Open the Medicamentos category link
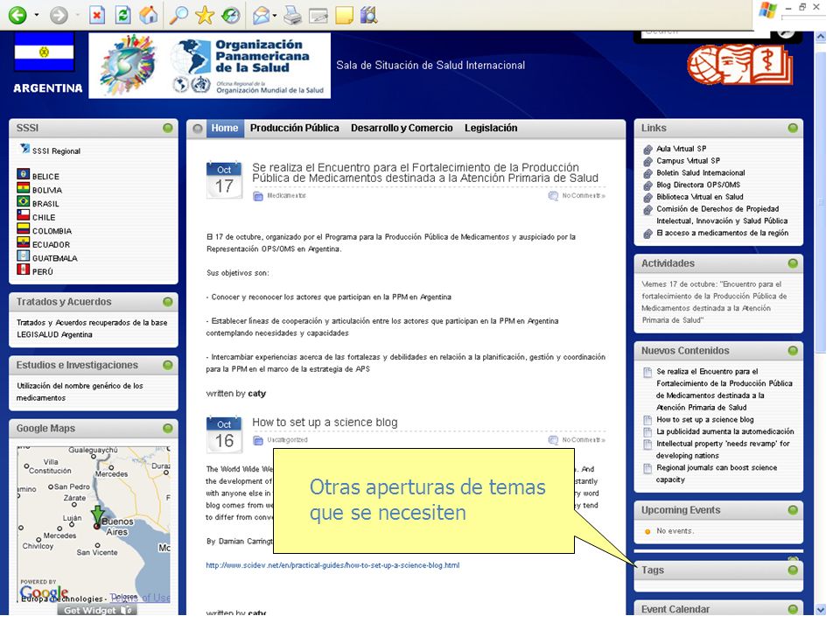The height and width of the screenshot is (630, 840). tap(287, 195)
